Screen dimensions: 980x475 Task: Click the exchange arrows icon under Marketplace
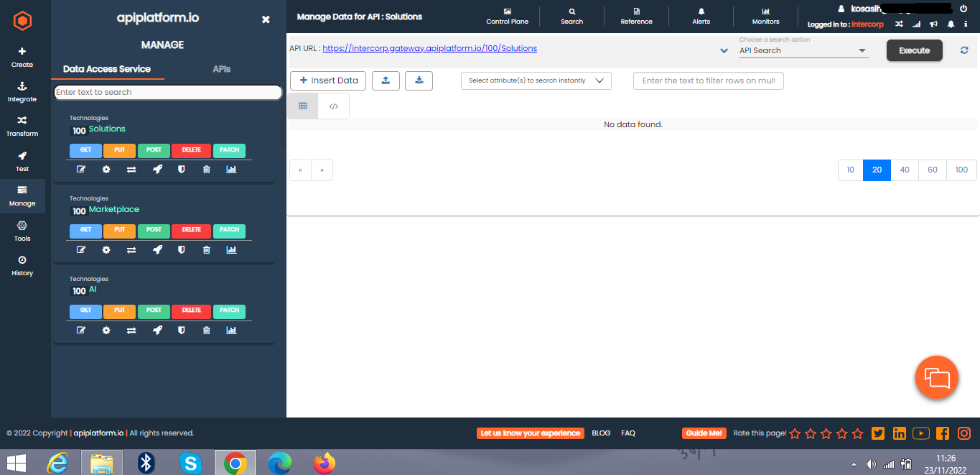[x=131, y=250]
